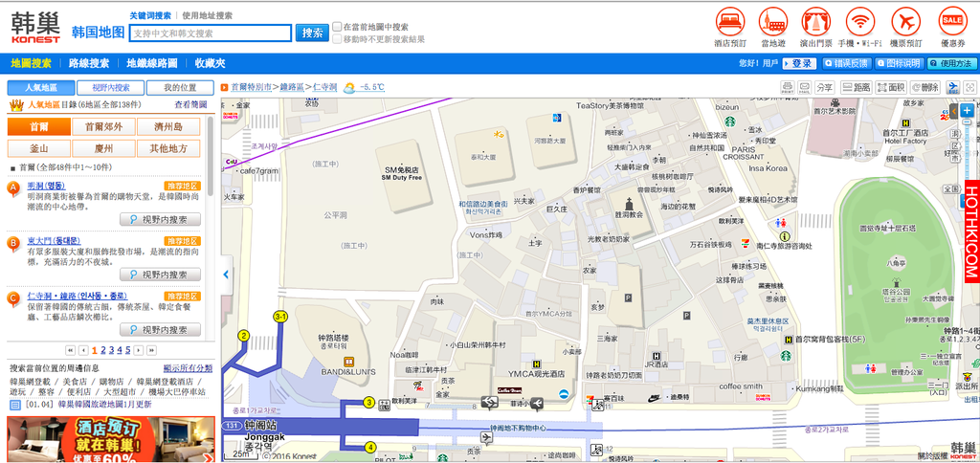Screen dimensions: 980x463
Task: Click subway exit marker 4 on the map
Action: (370, 448)
